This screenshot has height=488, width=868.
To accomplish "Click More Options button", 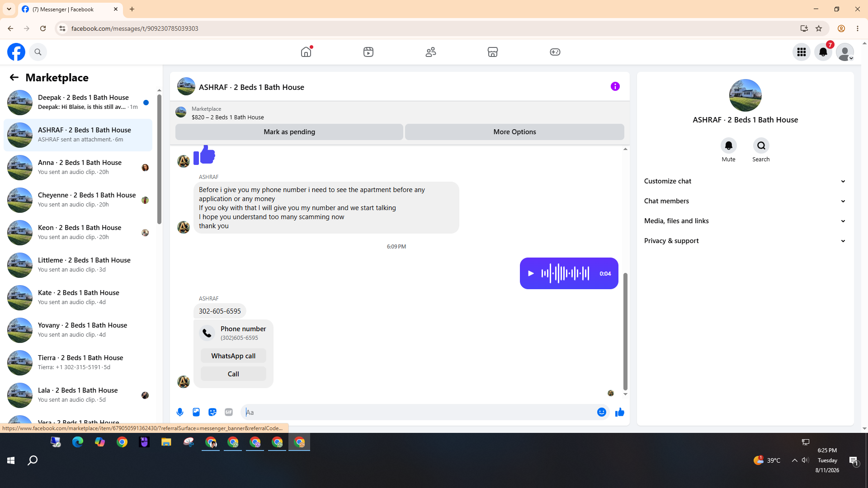I will 514,132.
